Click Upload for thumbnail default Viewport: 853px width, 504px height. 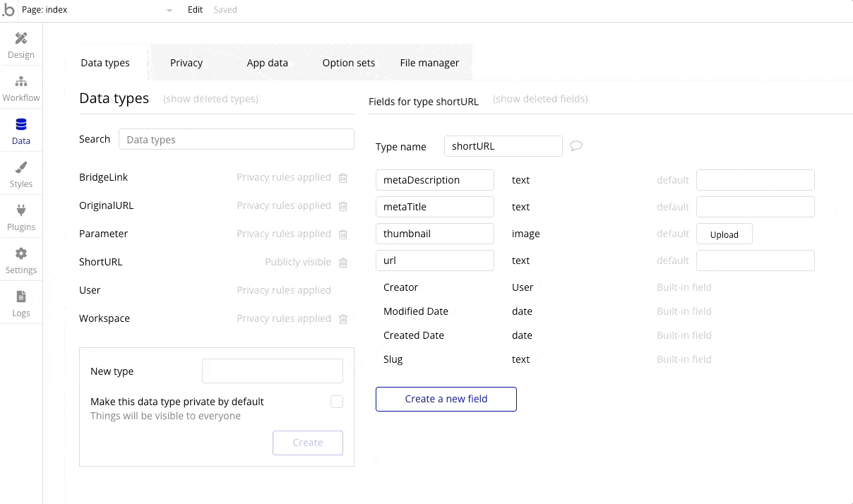(x=724, y=234)
